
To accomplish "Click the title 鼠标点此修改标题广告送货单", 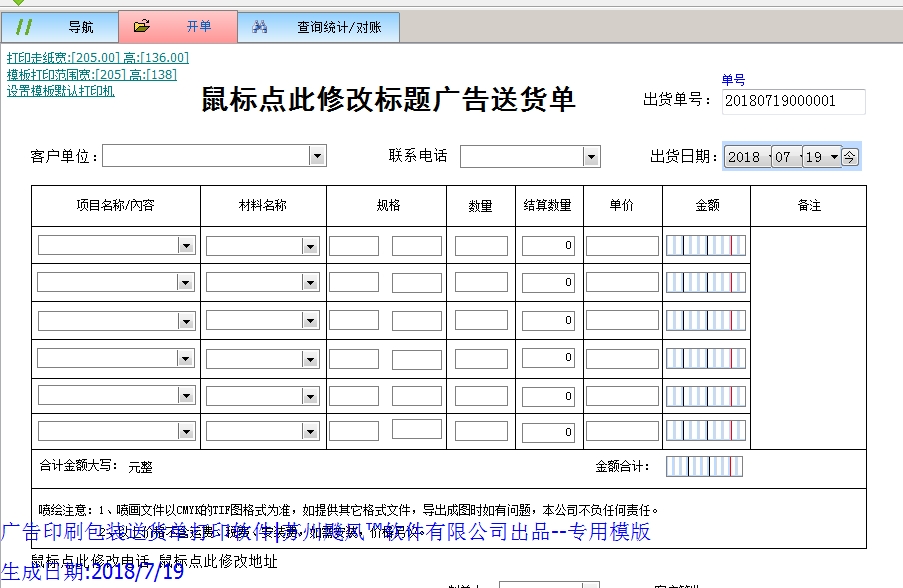I will click(388, 100).
